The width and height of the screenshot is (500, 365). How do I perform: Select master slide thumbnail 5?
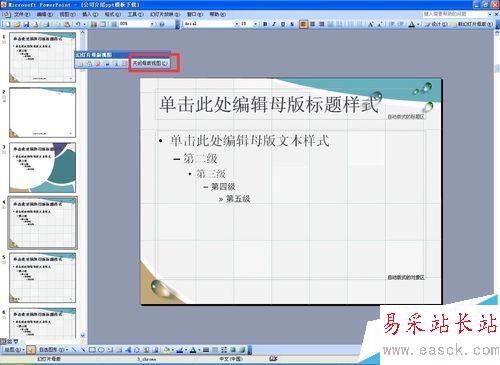(x=42, y=278)
